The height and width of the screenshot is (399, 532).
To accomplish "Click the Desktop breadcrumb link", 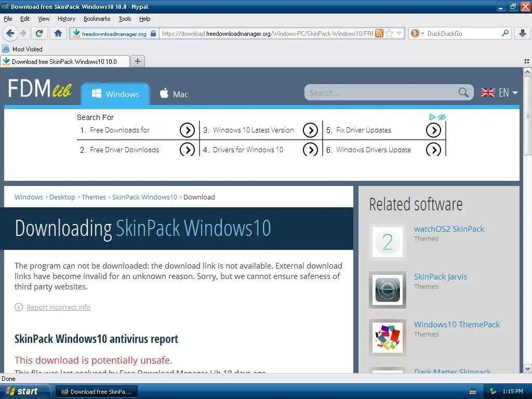I will point(62,197).
